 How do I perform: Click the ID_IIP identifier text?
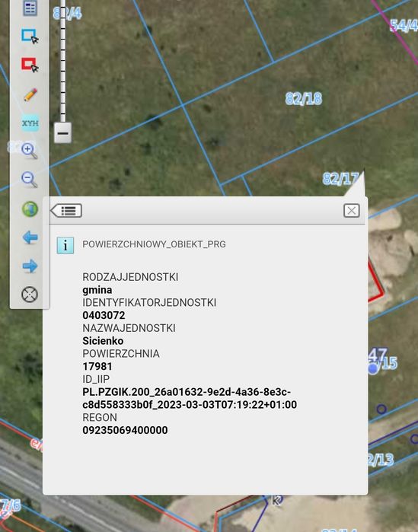190,398
